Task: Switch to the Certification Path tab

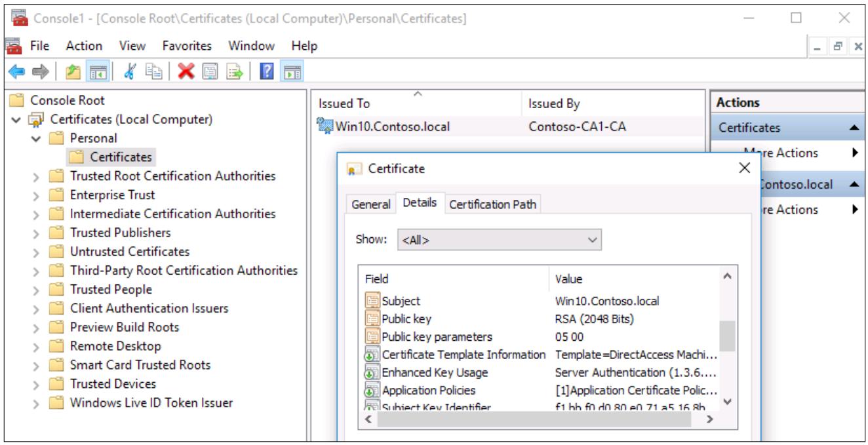Action: [x=492, y=204]
